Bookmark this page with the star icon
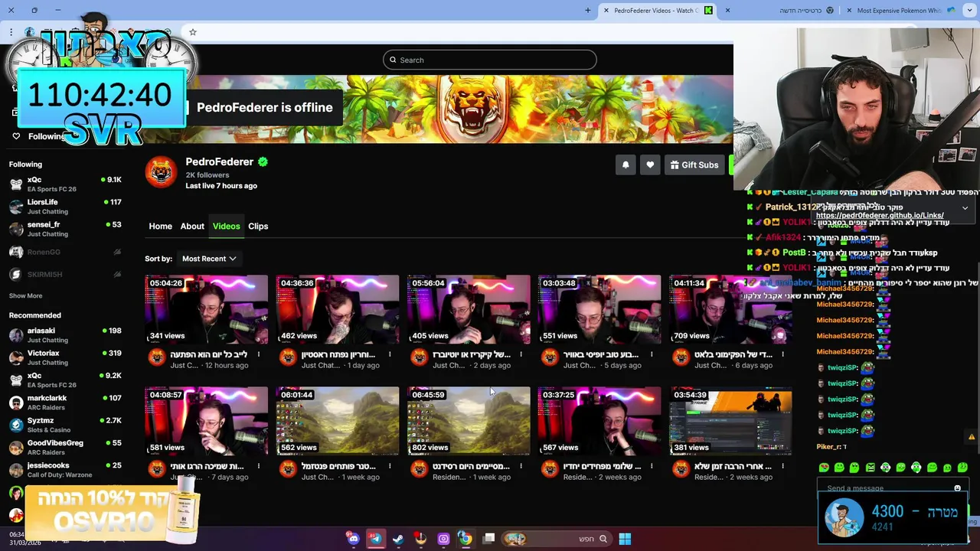The height and width of the screenshot is (551, 980). [193, 32]
